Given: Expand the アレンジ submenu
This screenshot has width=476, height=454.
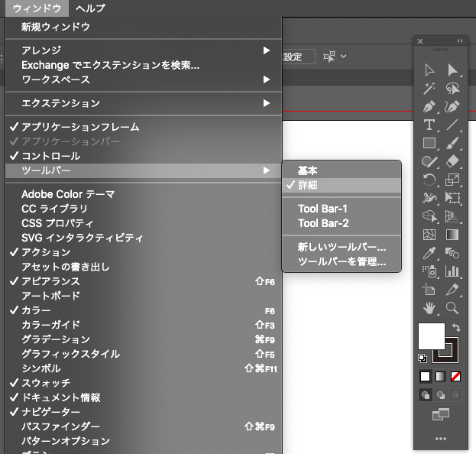Looking at the screenshot, I should pos(144,50).
